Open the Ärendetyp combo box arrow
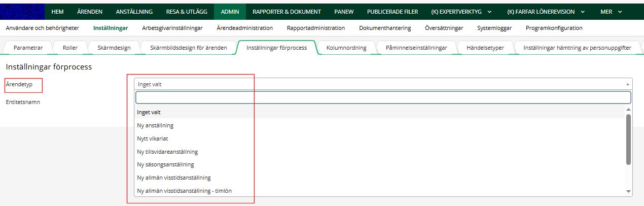This screenshot has width=644, height=206. pyautogui.click(x=628, y=84)
